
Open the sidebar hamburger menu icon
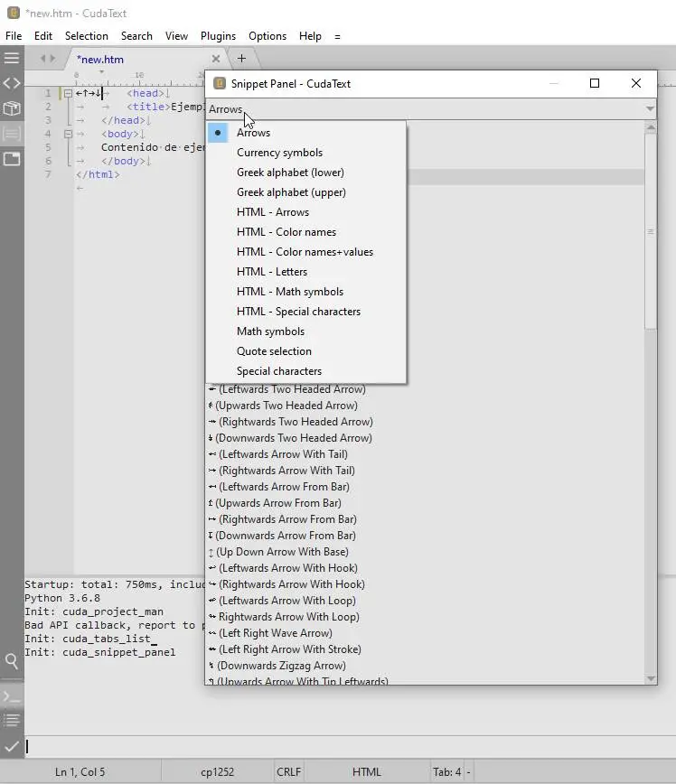pyautogui.click(x=12, y=58)
